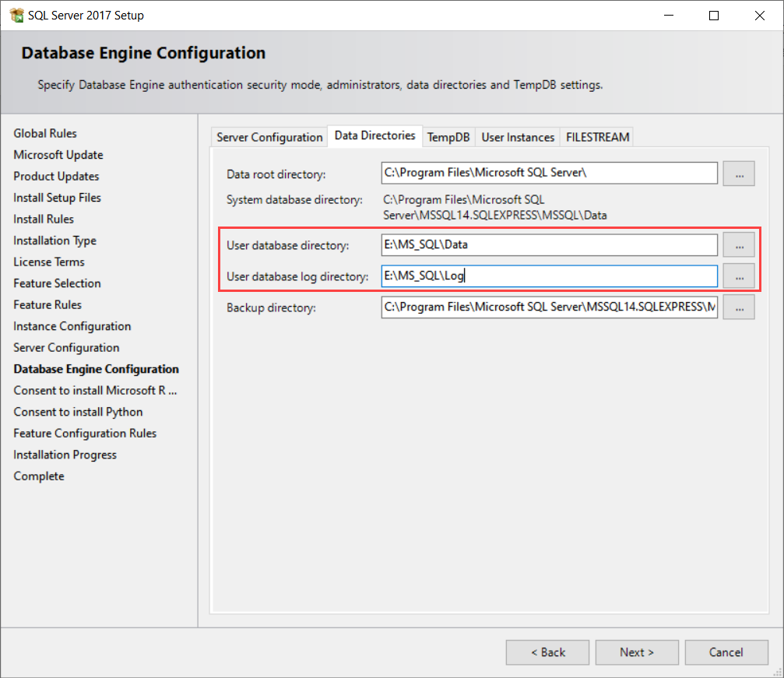
Task: Click the SQL Server Setup title bar icon
Action: pos(16,16)
